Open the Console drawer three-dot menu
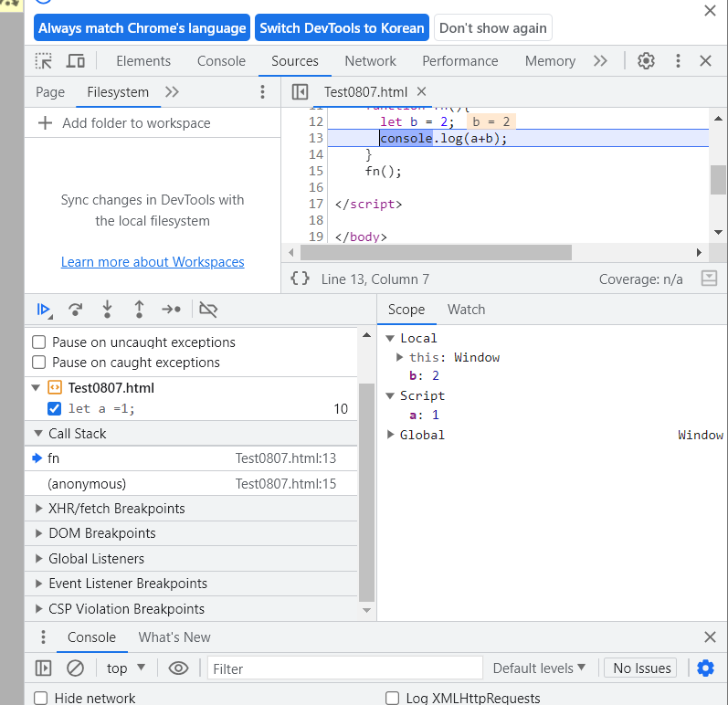The image size is (728, 705). [x=43, y=637]
